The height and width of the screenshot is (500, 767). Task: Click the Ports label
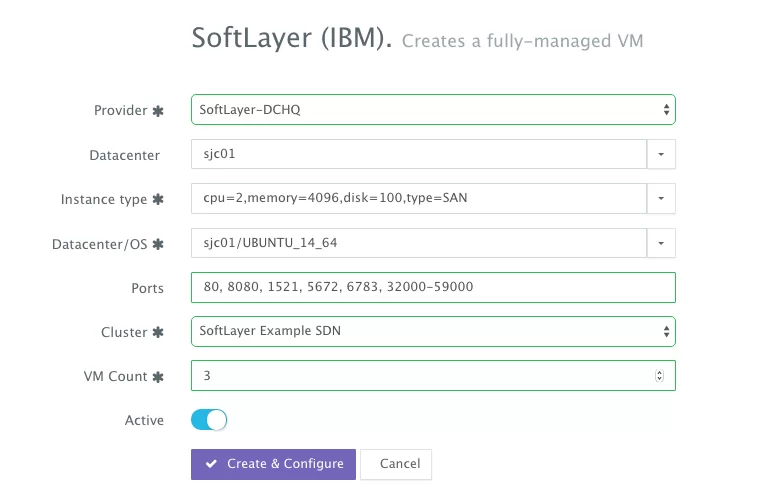(x=147, y=288)
